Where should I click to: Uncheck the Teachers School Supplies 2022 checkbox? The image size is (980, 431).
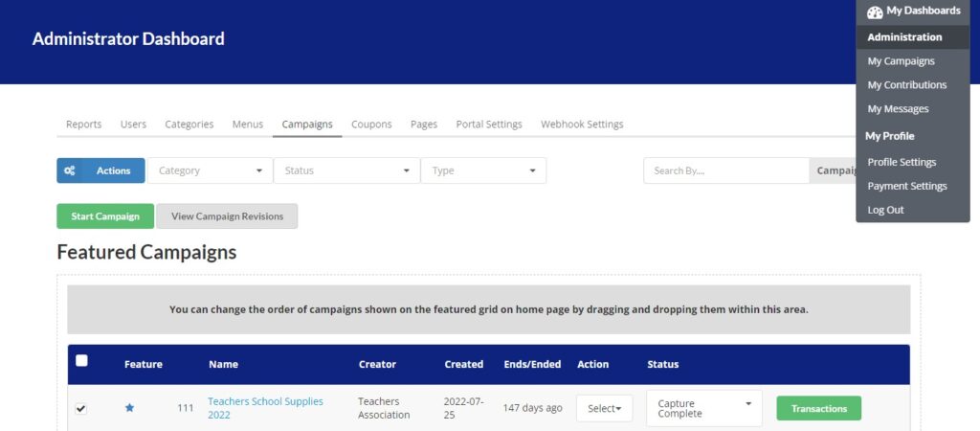[x=80, y=408]
